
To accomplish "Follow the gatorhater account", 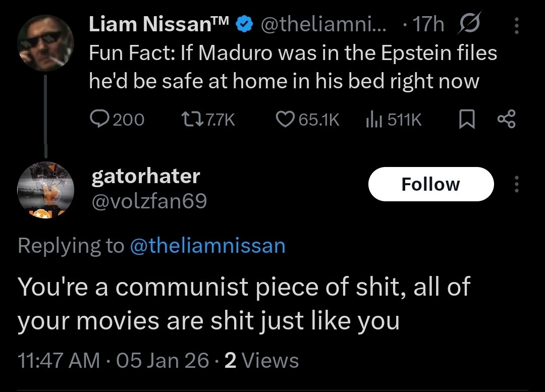I will click(x=430, y=184).
